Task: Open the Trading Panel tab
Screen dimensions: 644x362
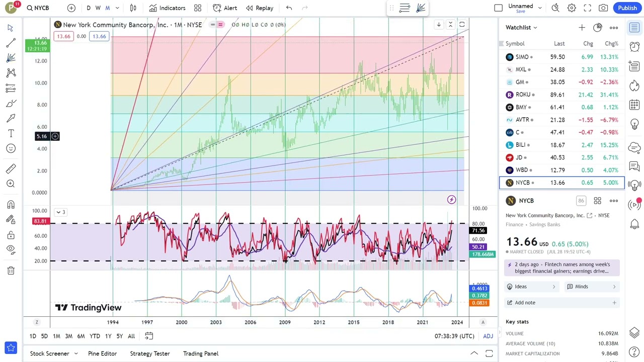Action: click(201, 353)
